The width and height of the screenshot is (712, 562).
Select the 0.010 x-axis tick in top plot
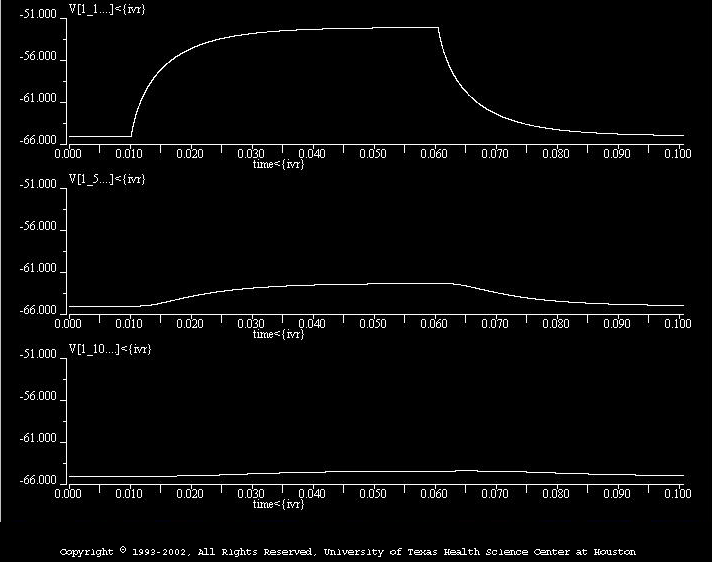pos(129,154)
